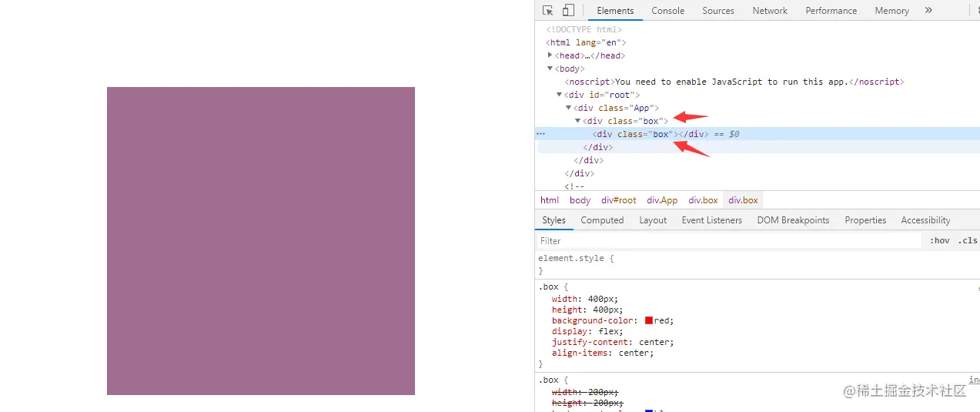Open the Properties pane tab

pyautogui.click(x=865, y=220)
